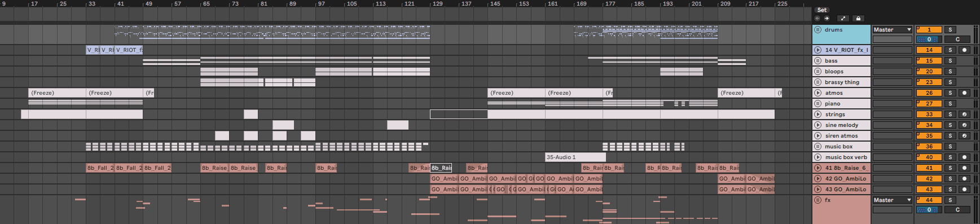
Task: Arm track 43 GO_AmbiLo for recording
Action: (964, 190)
